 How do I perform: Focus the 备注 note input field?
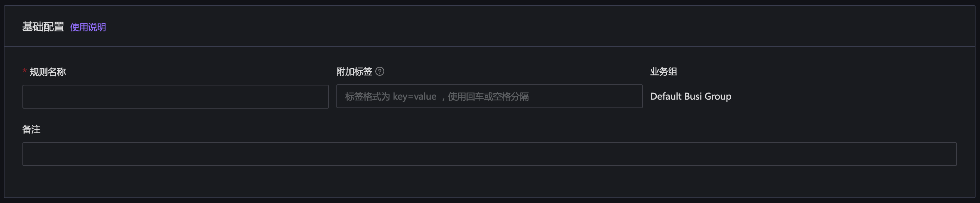(489, 154)
